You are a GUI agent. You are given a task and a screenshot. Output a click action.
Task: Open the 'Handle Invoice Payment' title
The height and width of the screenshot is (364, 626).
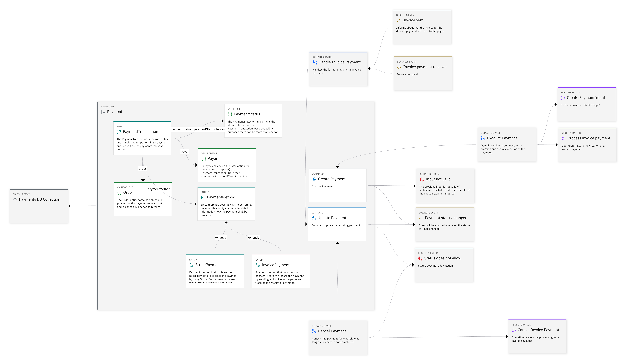click(340, 62)
